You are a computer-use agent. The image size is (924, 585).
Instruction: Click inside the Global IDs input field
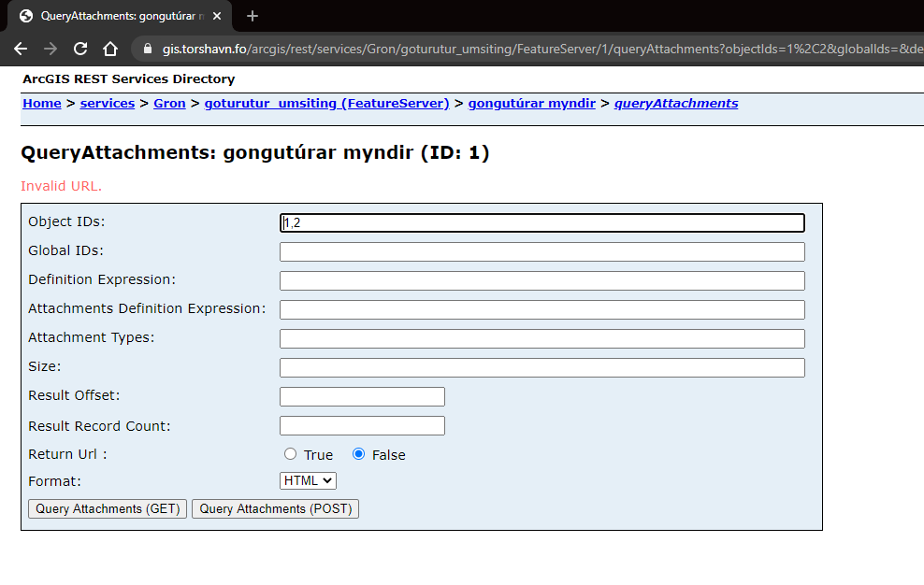pyautogui.click(x=541, y=250)
